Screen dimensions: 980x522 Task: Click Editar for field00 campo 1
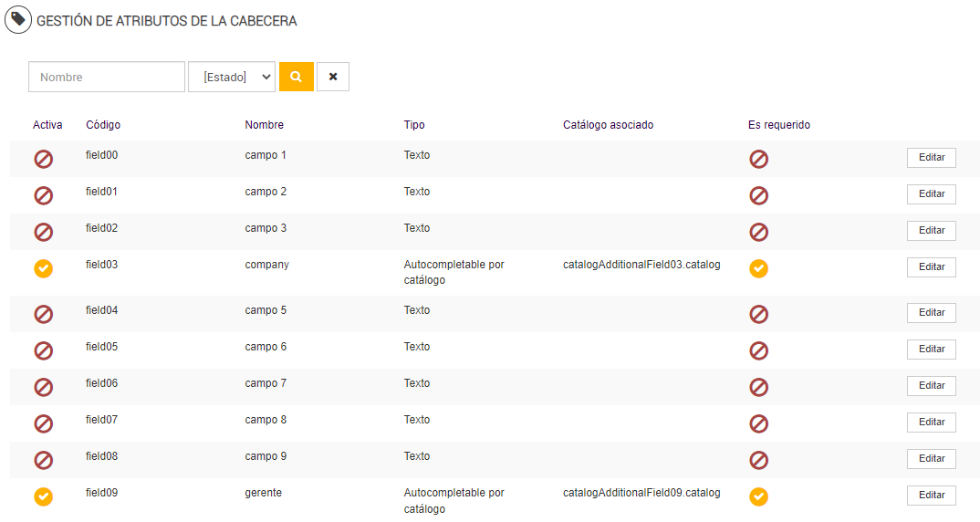tap(931, 158)
